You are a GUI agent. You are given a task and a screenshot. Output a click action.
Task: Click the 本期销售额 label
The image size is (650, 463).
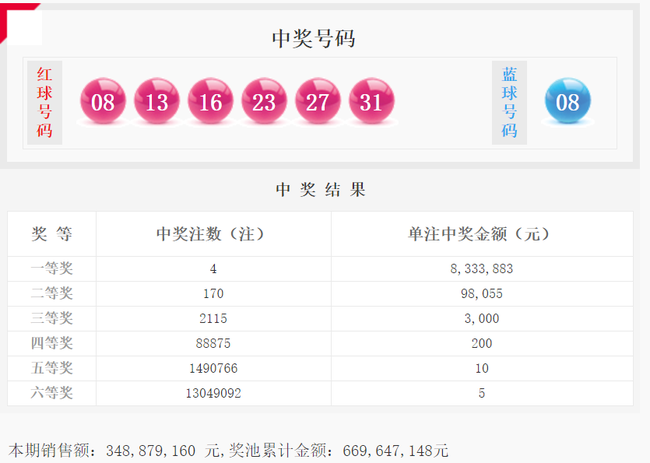point(49,451)
